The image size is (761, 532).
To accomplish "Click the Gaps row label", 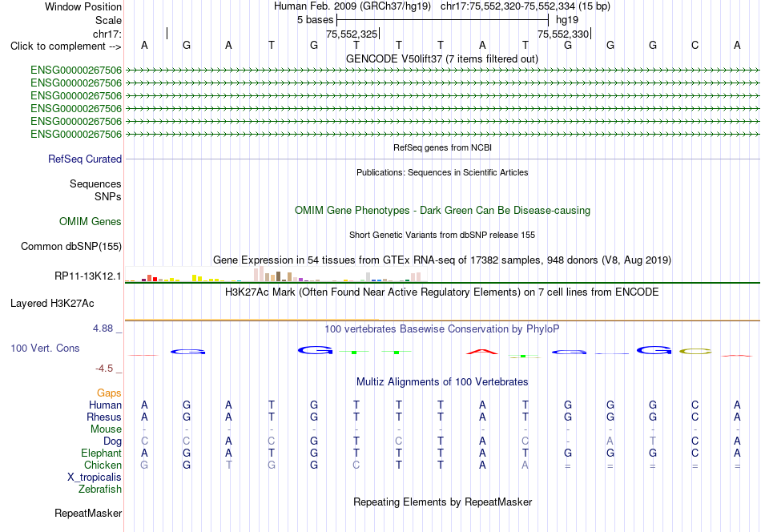I will [x=109, y=393].
